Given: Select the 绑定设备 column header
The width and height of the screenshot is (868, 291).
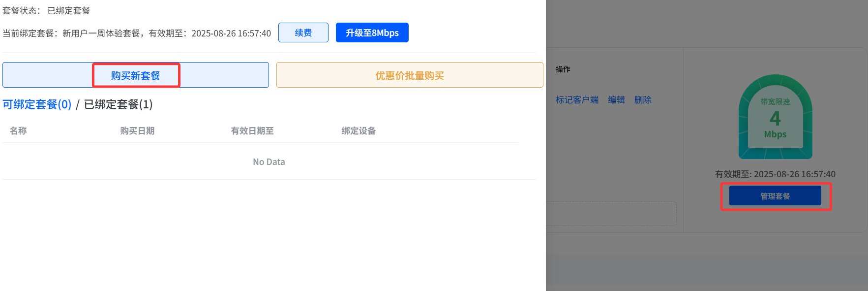Looking at the screenshot, I should point(359,131).
